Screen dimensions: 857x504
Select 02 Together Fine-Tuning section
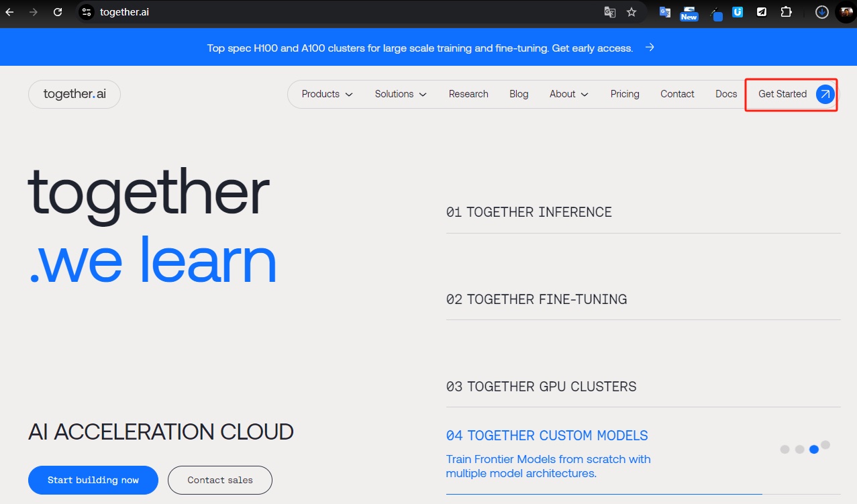[x=536, y=299]
